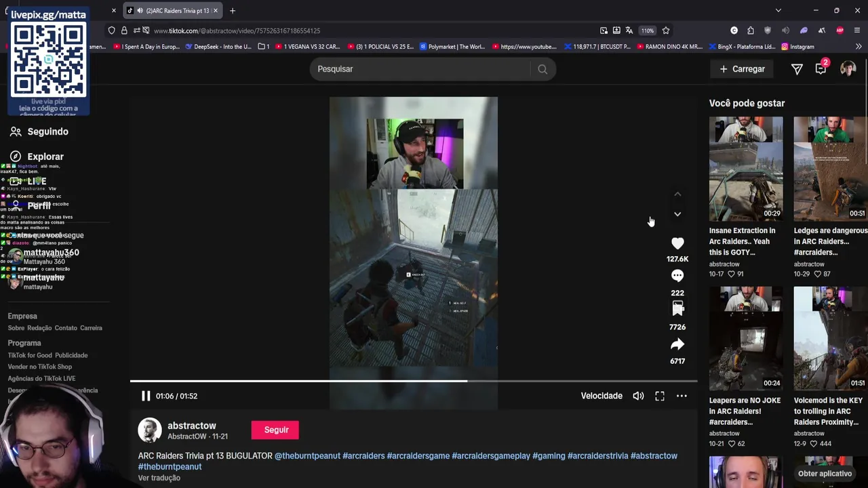Open Agências do TikTok LIVE link
This screenshot has height=488, width=868.
tap(41, 378)
